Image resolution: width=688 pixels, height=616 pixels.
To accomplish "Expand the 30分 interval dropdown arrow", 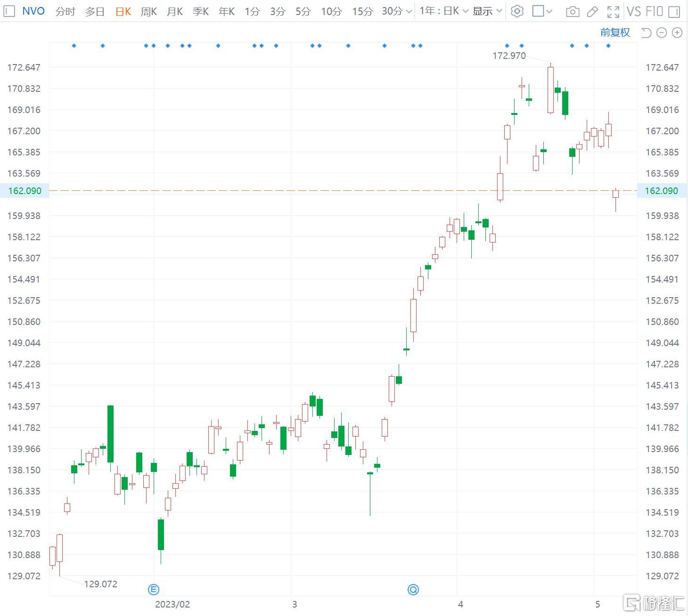I will click(409, 11).
